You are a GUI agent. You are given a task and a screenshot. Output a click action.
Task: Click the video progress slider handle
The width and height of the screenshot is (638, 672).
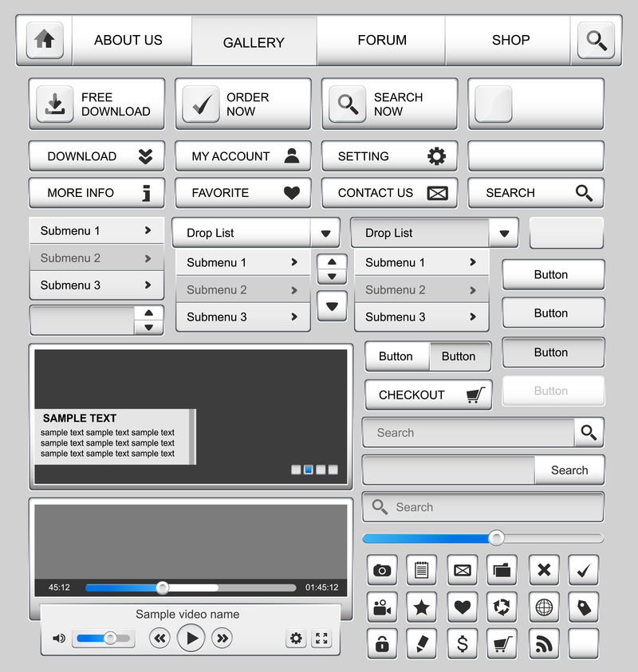[x=163, y=588]
